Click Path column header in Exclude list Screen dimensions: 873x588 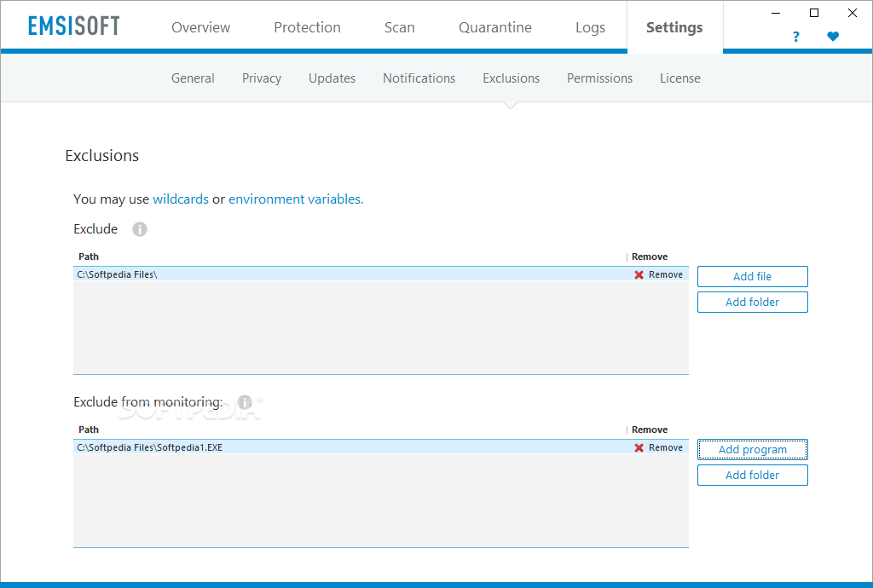click(x=89, y=257)
